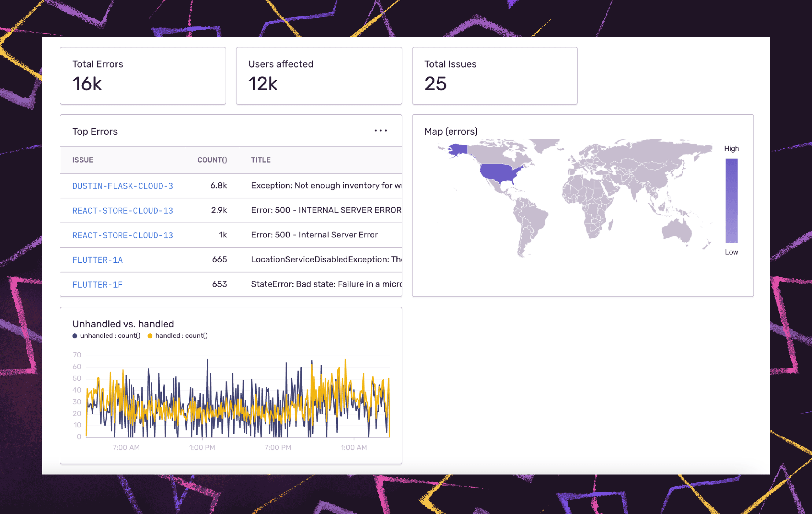Toggle the handled series via its yellow legend dot
Viewport: 812px width, 514px height.
point(150,335)
